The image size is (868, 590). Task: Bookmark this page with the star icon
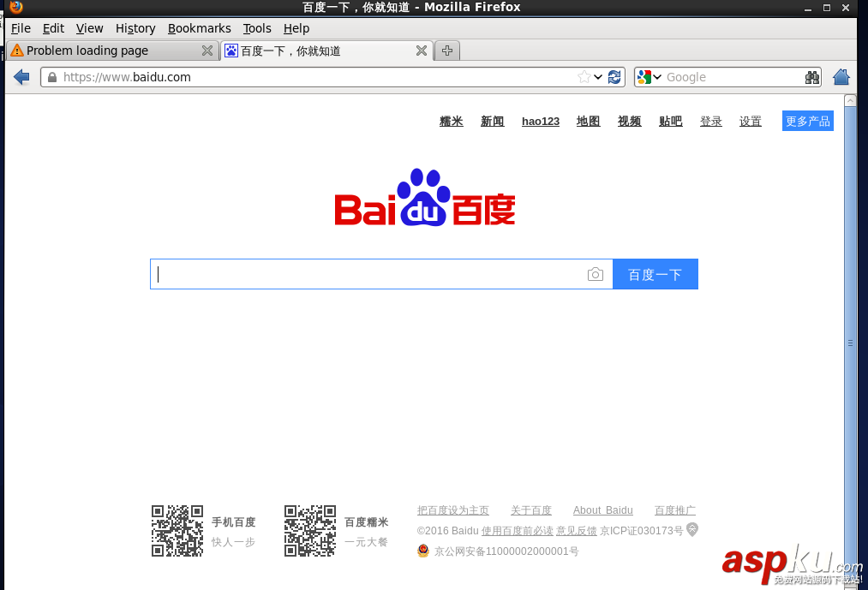584,77
